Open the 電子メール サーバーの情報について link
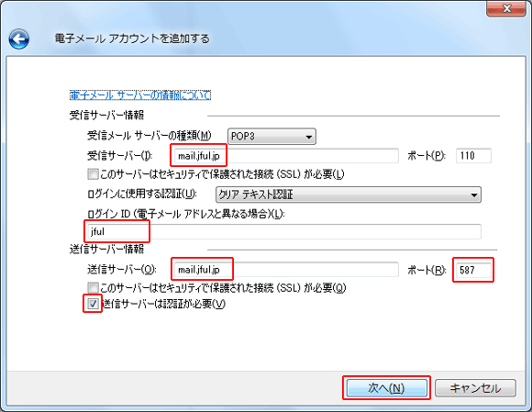This screenshot has height=412, width=532. coord(140,95)
